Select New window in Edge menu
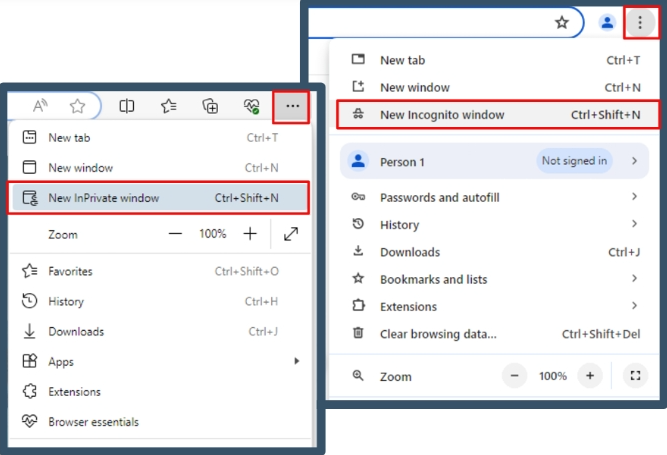This screenshot has width=667, height=455. (x=160, y=168)
